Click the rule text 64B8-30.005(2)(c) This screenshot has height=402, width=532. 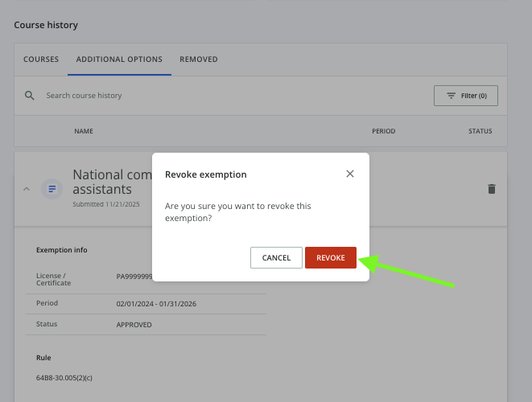(65, 377)
